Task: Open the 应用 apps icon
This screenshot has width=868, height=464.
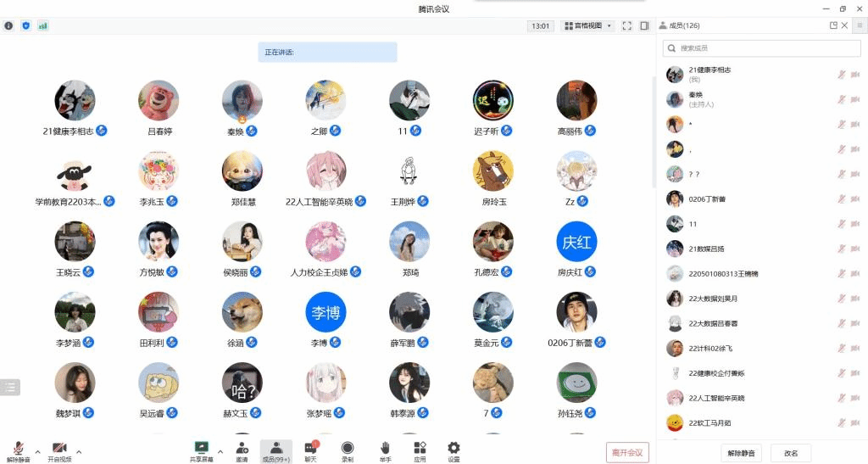Action: (x=420, y=449)
